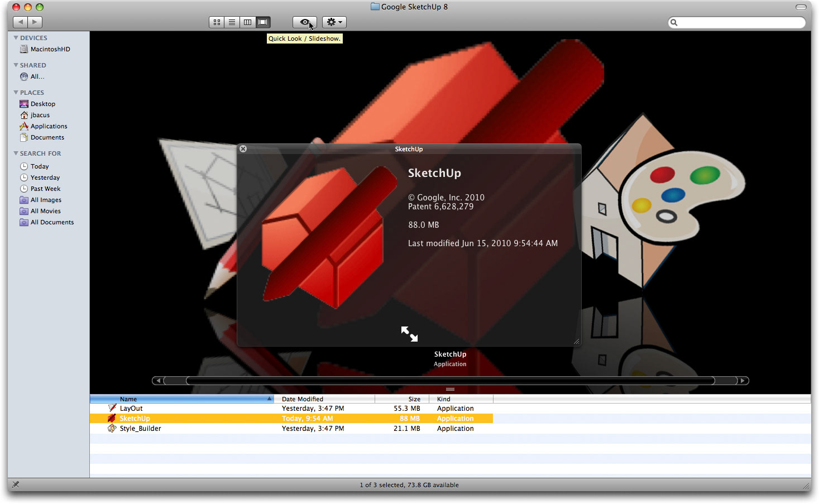The width and height of the screenshot is (819, 504).
Task: Click the large SketchUp icon in Quick Look
Action: pyautogui.click(x=329, y=237)
